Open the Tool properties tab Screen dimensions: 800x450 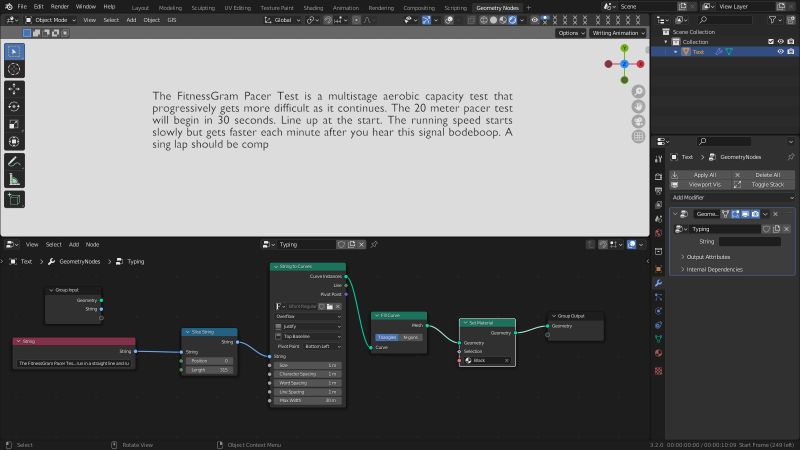pyautogui.click(x=658, y=160)
